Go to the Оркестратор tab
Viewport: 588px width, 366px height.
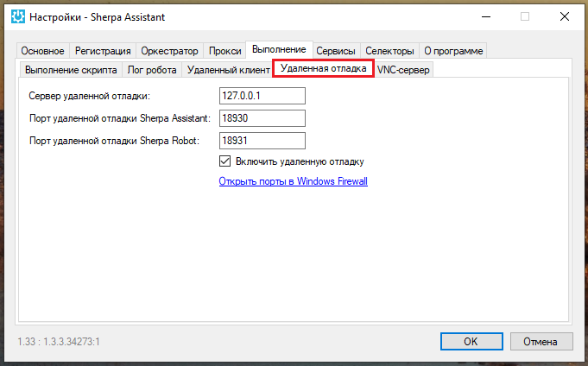171,51
